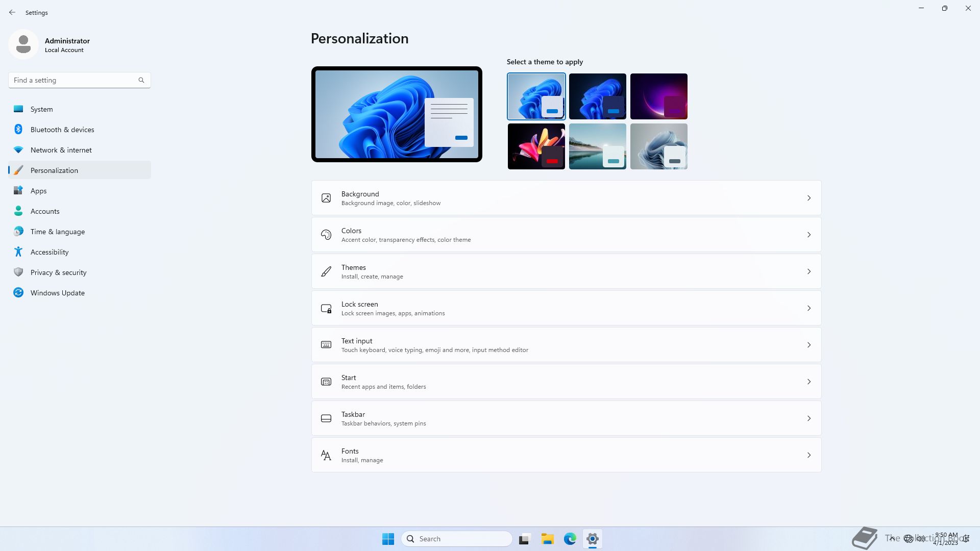
Task: Expand the Colors settings chevron
Action: click(809, 235)
